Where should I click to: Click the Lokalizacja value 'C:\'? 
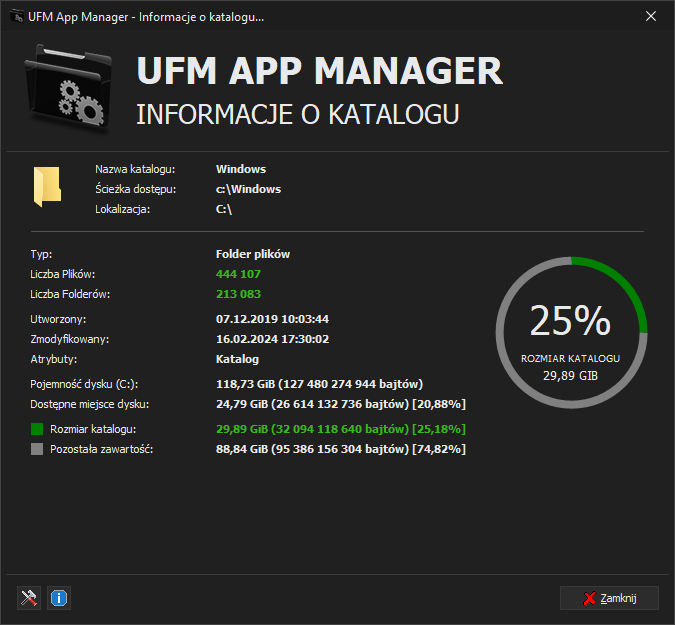[224, 210]
